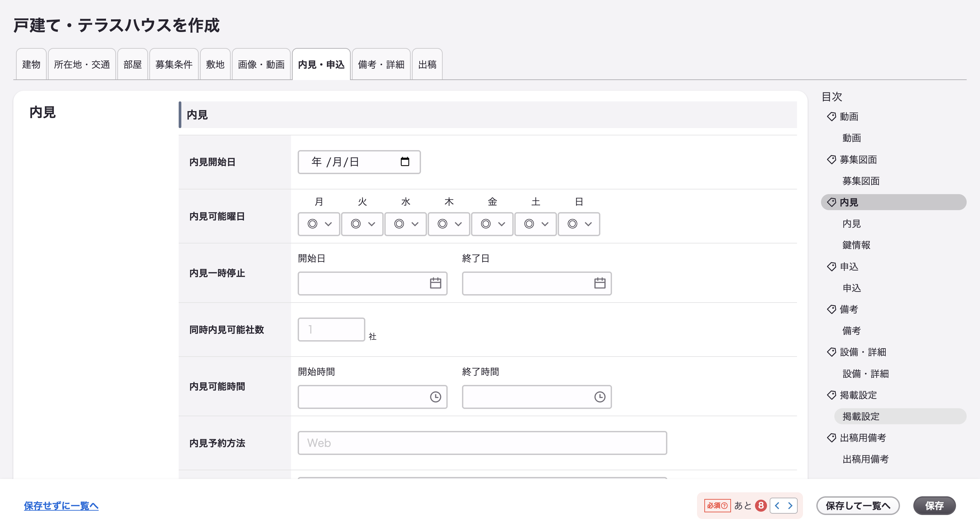The image size is (980, 531).
Task: Jump to 内見 sub-item in 目次
Action: coord(851,223)
